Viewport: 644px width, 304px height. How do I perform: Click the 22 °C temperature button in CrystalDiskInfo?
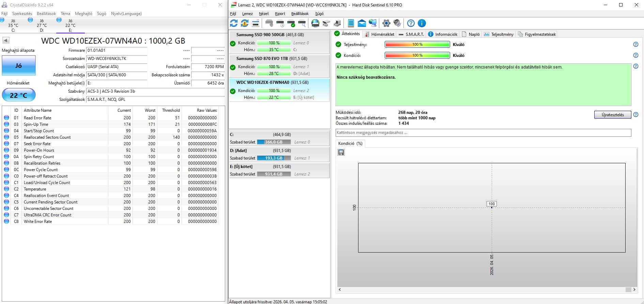point(19,95)
